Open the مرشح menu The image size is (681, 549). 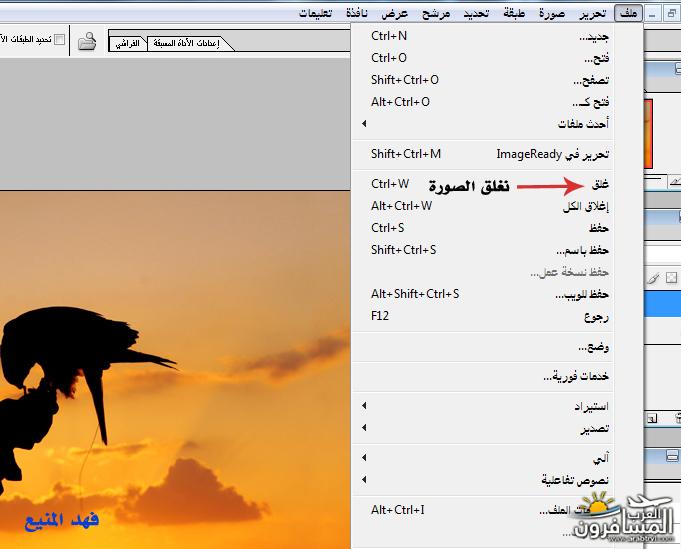click(x=436, y=13)
